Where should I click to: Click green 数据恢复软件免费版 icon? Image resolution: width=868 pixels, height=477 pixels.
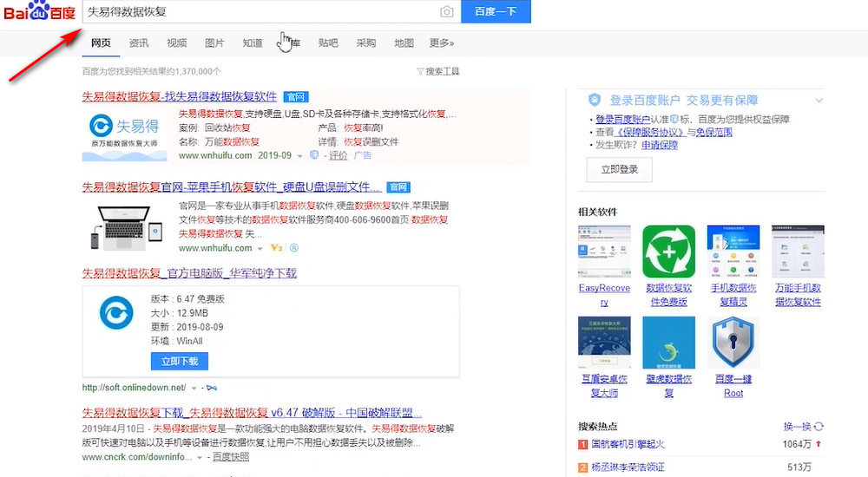click(668, 252)
